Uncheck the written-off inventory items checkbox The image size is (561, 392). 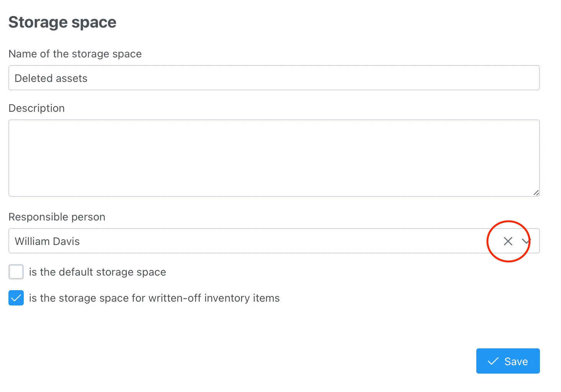coord(16,298)
